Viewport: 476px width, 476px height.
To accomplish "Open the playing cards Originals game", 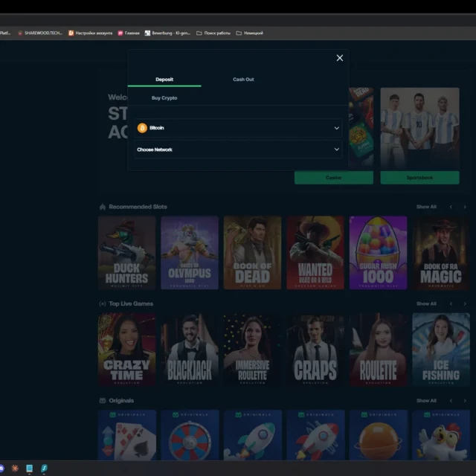I will coord(127,435).
